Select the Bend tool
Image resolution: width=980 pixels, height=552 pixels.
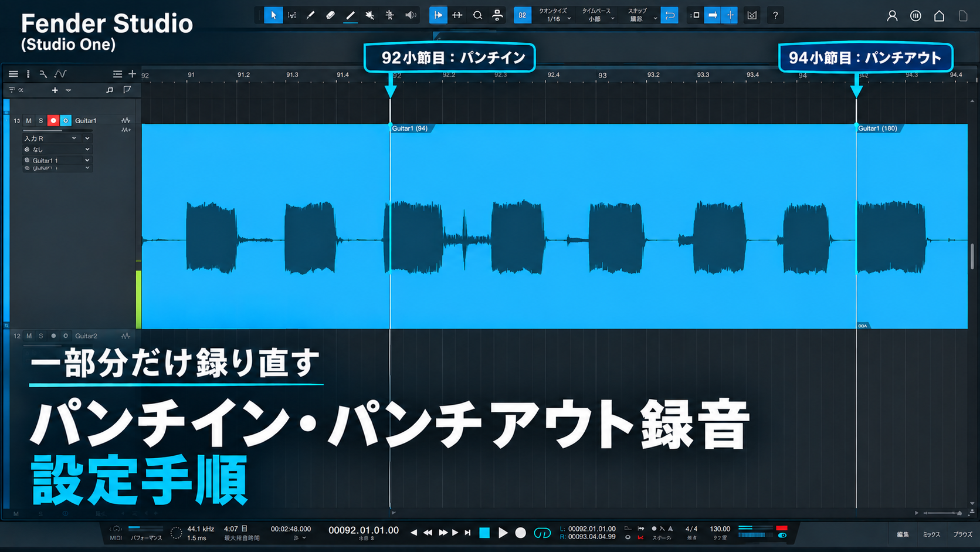pos(389,15)
